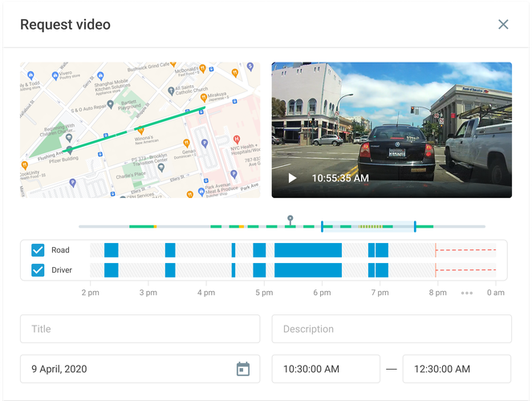Click the All Saints Catholic Church map pin
The height and width of the screenshot is (401, 532).
click(x=171, y=91)
